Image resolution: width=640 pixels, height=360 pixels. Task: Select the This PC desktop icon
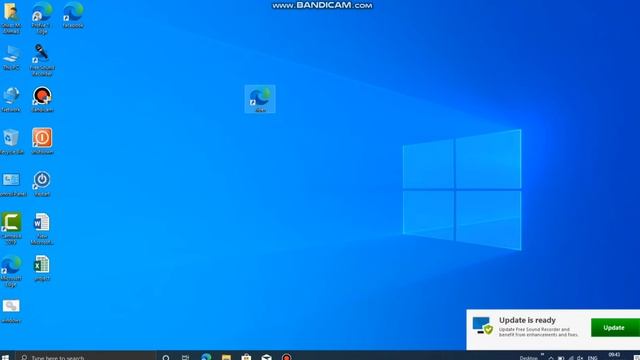click(11, 58)
